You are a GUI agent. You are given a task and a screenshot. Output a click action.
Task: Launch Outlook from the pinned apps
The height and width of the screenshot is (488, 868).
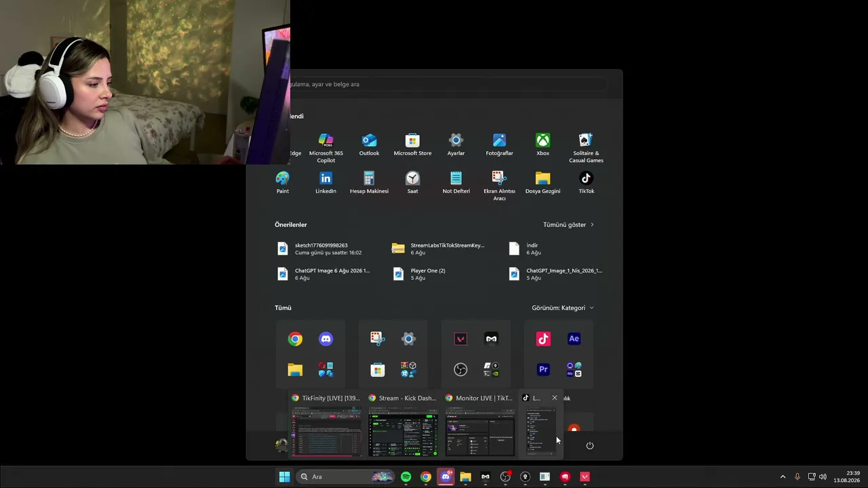369,145
